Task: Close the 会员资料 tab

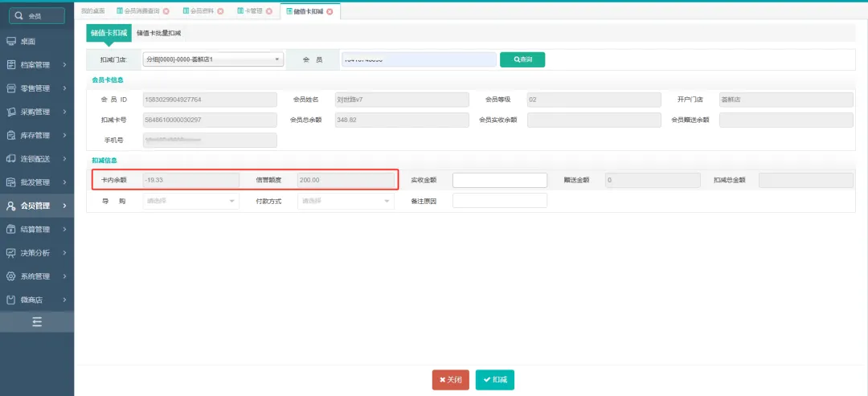Action: pos(220,11)
